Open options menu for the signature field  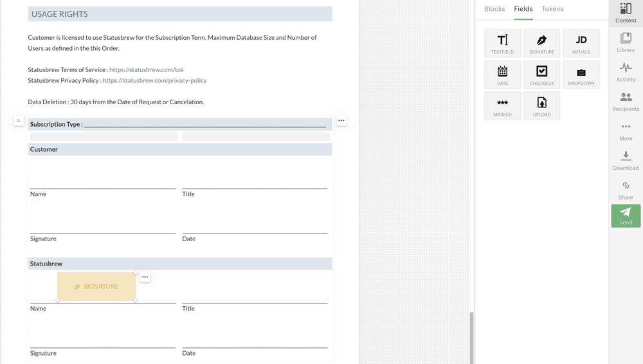pyautogui.click(x=145, y=277)
